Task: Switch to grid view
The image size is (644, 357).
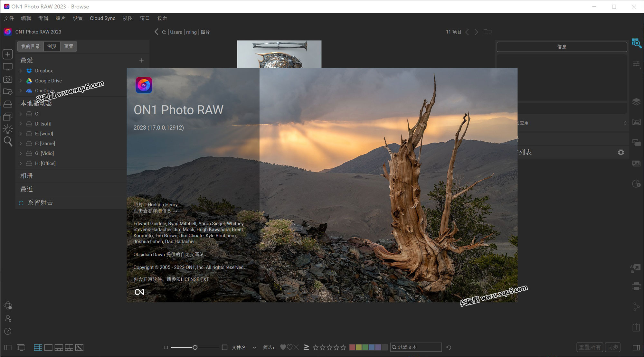Action: click(38, 347)
